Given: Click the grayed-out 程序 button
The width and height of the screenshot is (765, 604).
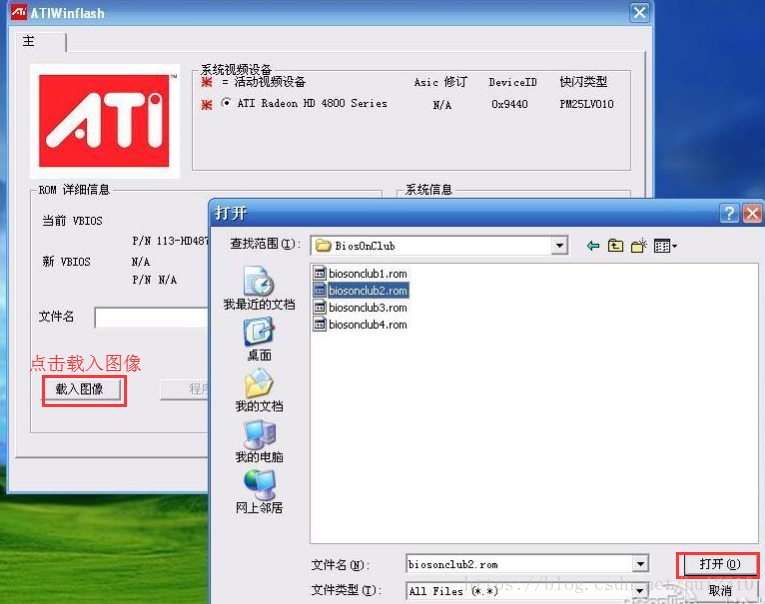Looking at the screenshot, I should 185,389.
